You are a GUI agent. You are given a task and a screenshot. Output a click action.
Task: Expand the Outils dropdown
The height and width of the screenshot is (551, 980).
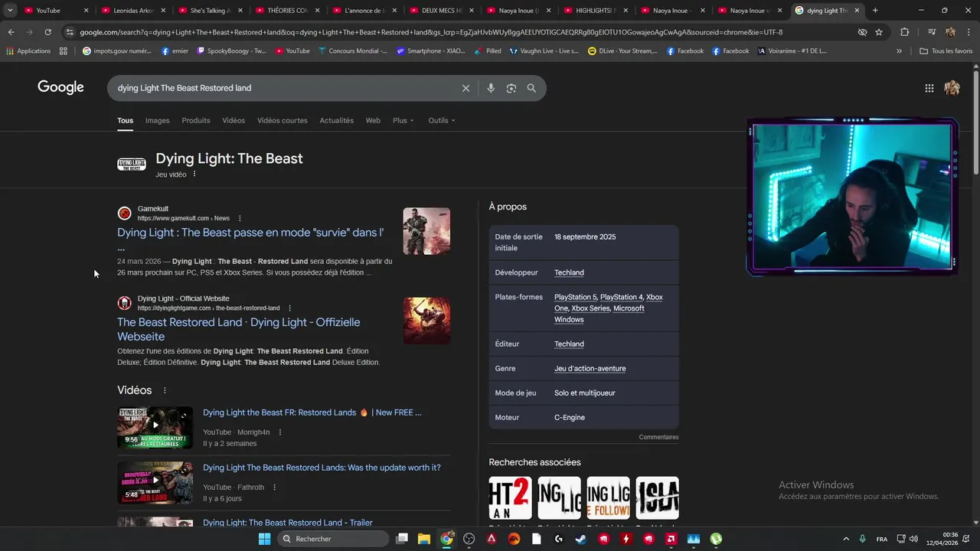441,120
